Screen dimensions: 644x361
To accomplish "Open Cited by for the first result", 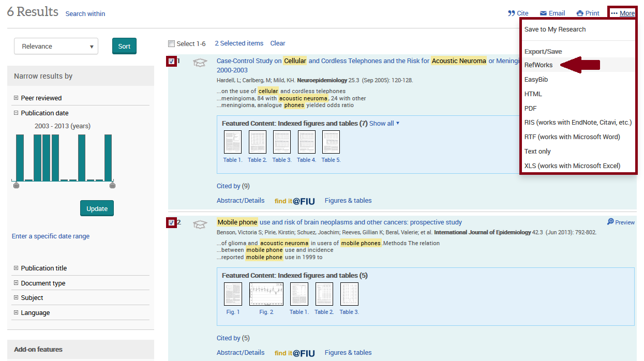I will pos(232,186).
